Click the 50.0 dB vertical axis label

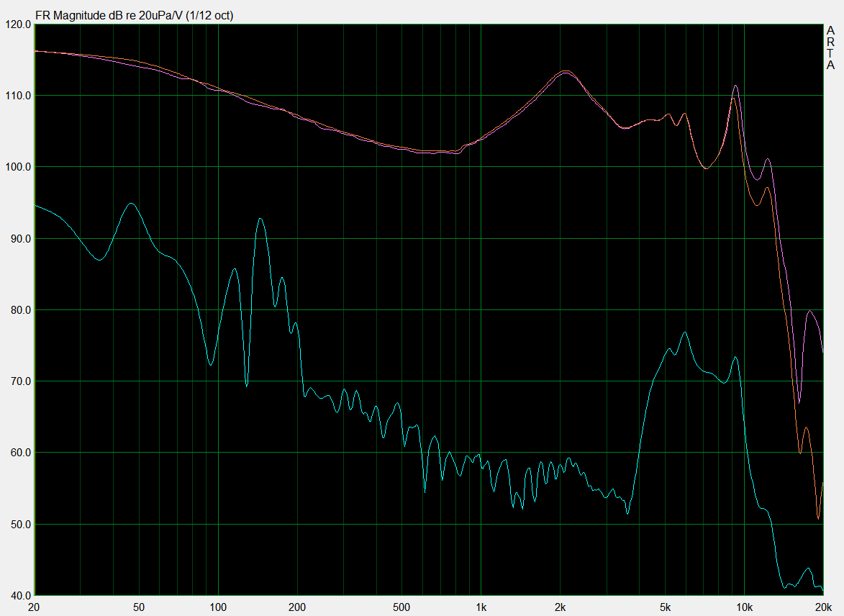pos(18,525)
